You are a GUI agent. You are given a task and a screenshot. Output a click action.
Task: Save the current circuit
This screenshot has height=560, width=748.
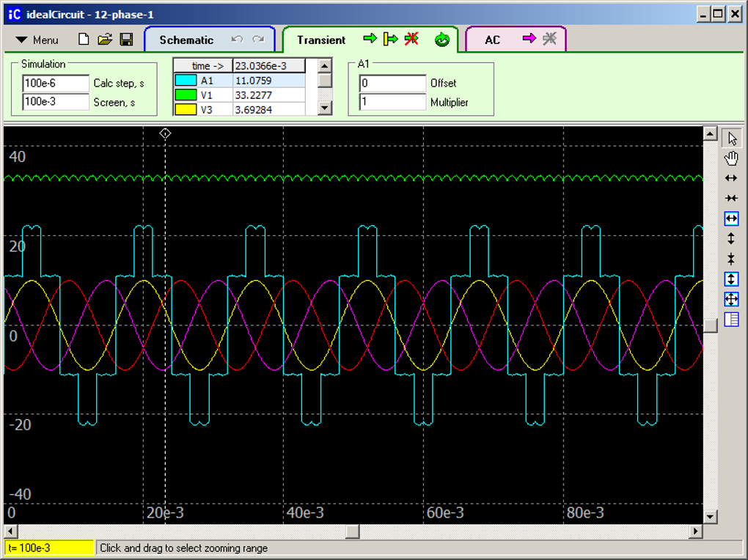(x=126, y=40)
